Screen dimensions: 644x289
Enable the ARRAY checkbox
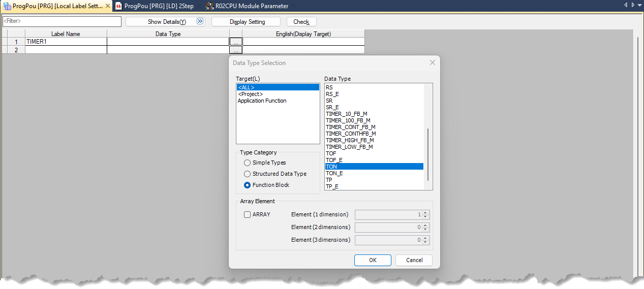(x=248, y=215)
